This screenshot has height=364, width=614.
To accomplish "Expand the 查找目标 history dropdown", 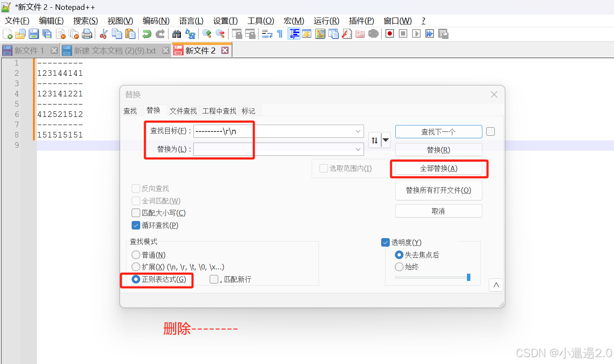I will 358,131.
